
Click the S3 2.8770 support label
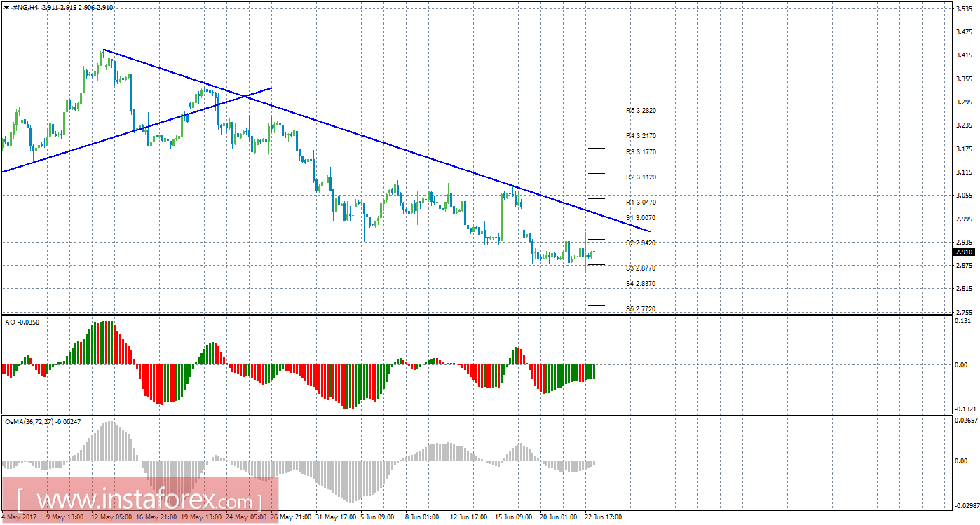pos(641,268)
